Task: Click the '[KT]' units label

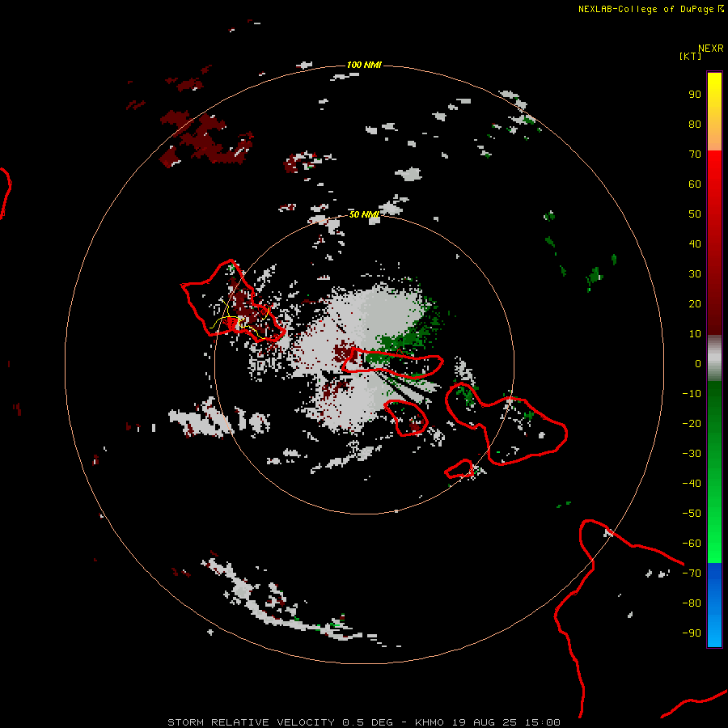Action: [691, 56]
